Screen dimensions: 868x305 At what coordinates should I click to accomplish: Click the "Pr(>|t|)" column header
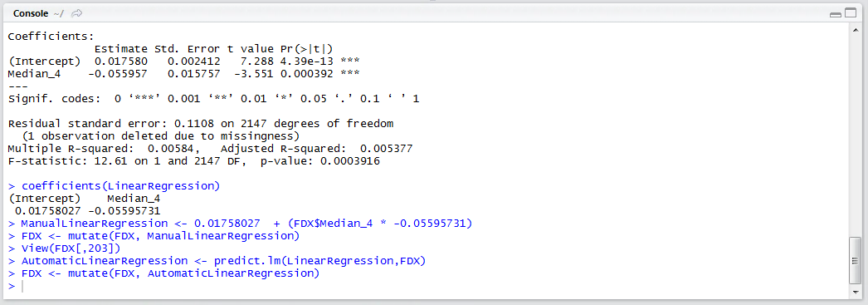[306, 49]
